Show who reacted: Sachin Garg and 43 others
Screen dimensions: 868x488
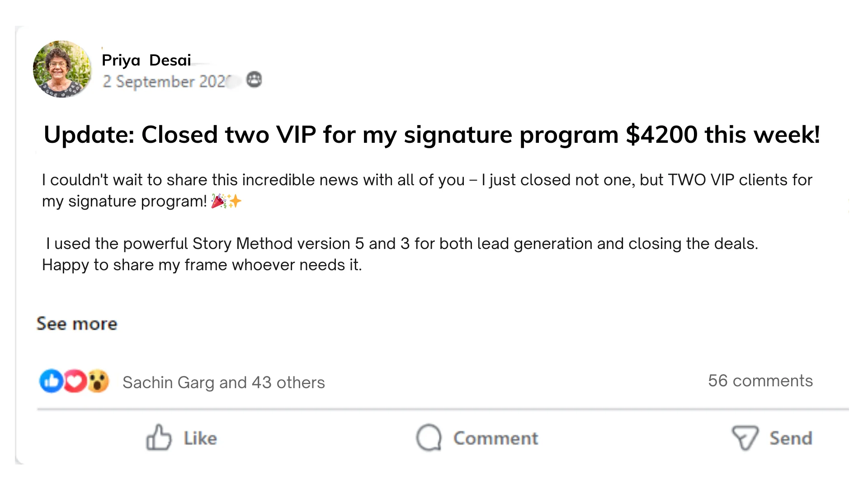(x=223, y=383)
